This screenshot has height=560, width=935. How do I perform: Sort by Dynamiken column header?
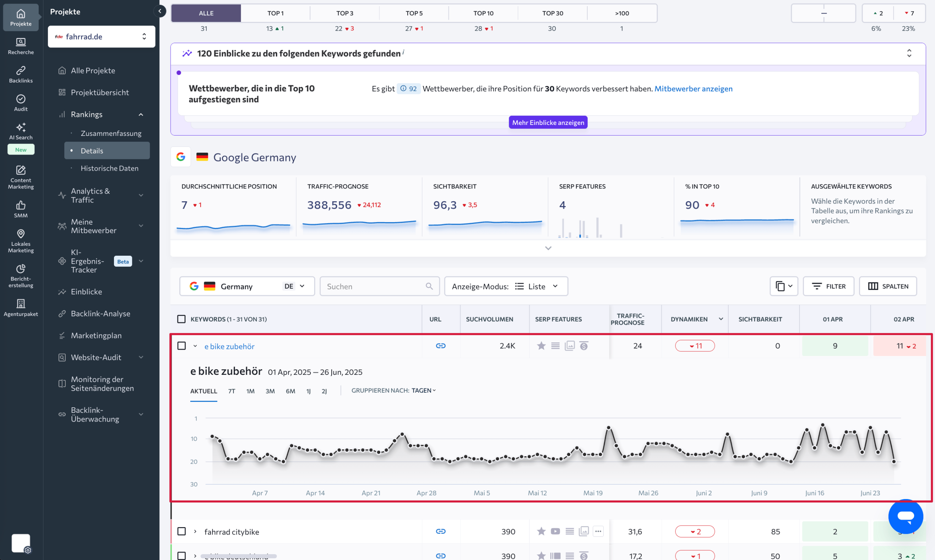694,319
